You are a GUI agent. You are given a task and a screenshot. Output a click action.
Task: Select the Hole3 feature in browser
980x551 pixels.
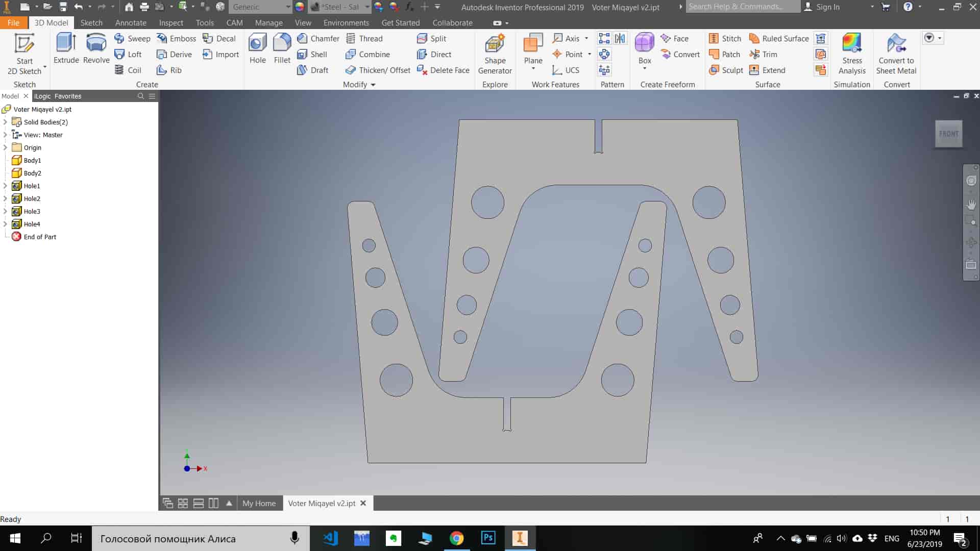pyautogui.click(x=32, y=211)
